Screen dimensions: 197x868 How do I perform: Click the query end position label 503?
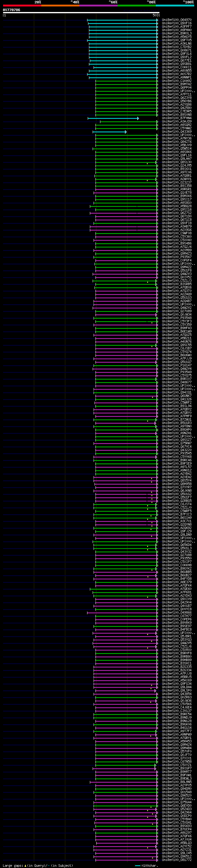pos(155,15)
